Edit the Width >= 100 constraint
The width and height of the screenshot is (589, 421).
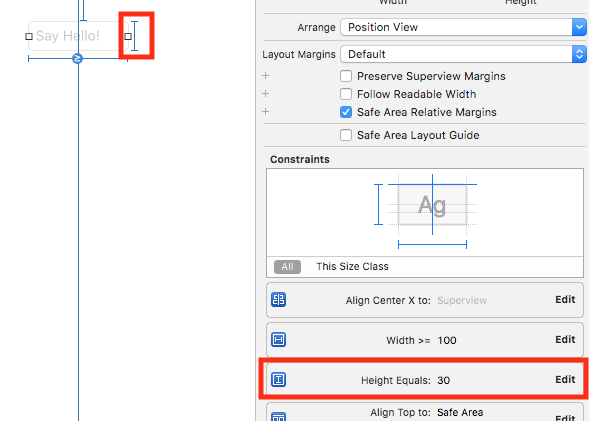coord(565,340)
